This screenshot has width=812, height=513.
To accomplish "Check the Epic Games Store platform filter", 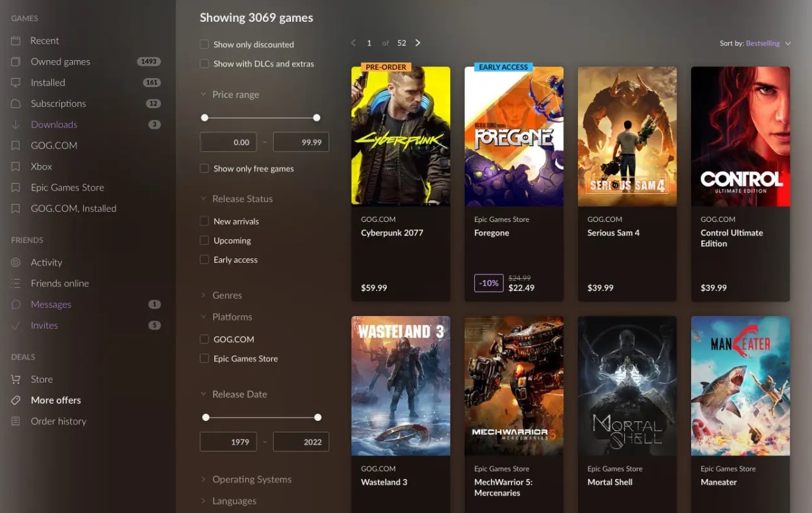I will [205, 358].
